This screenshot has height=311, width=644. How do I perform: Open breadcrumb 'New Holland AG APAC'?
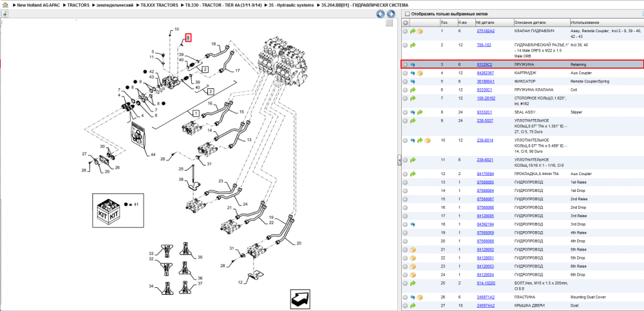pos(39,5)
